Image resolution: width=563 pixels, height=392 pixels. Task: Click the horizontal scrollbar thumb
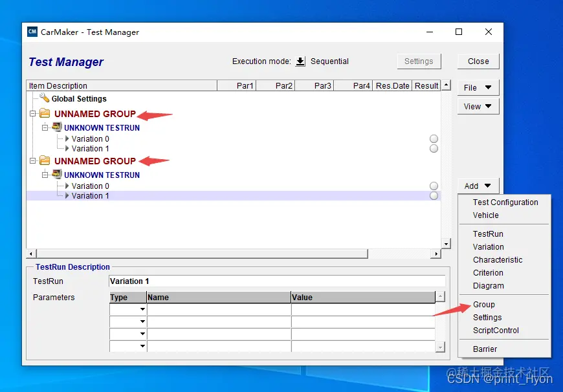(x=202, y=254)
